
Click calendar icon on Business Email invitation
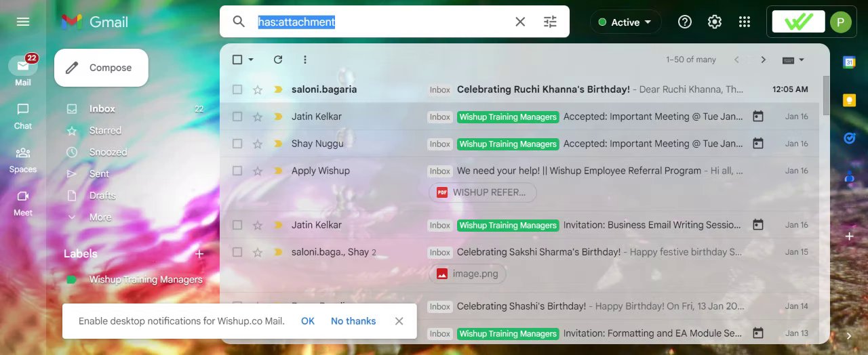[x=758, y=225]
